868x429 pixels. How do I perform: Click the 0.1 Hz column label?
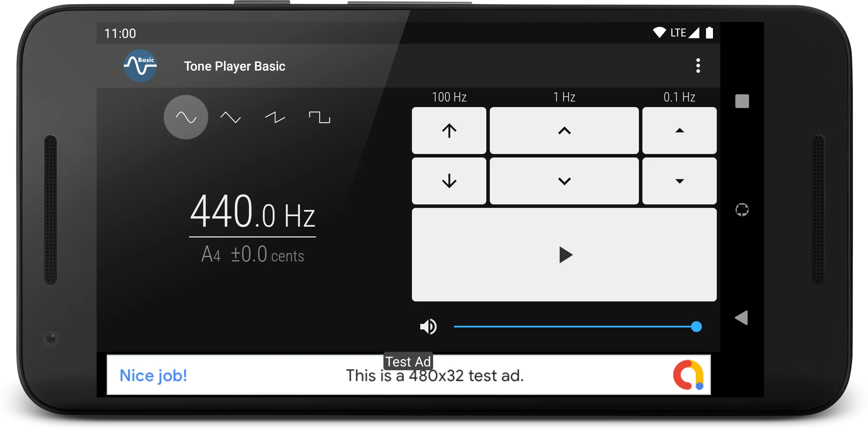(679, 97)
